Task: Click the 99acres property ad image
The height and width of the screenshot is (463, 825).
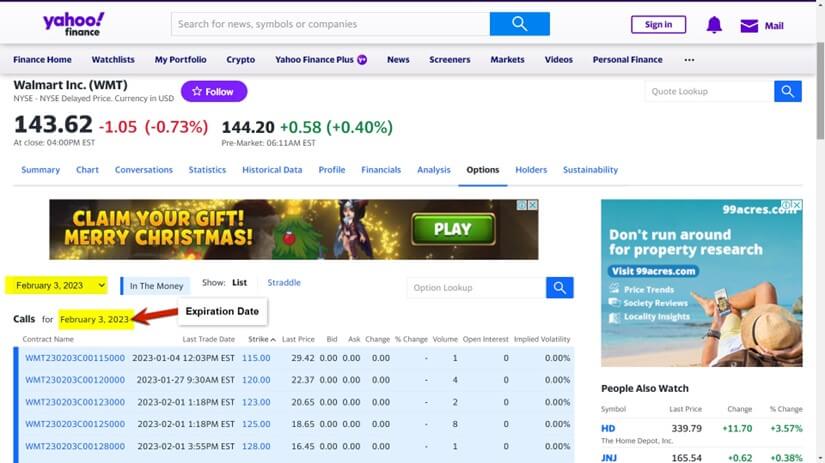Action: pos(701,283)
